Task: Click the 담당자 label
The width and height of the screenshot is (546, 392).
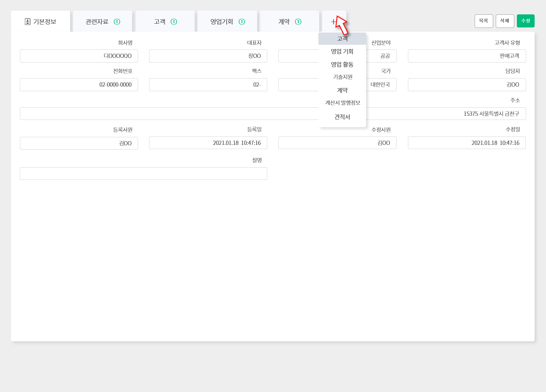Action: pyautogui.click(x=513, y=71)
